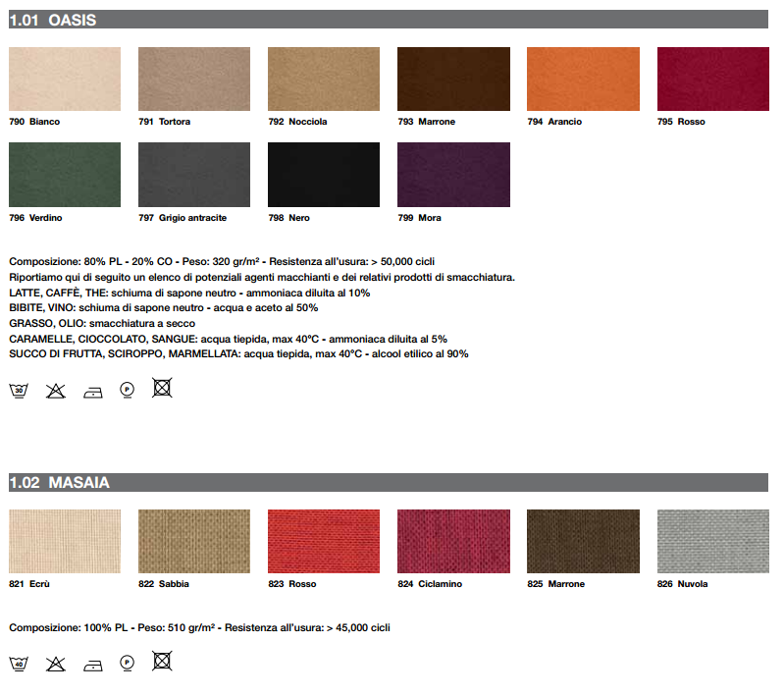Image resolution: width=784 pixels, height=695 pixels.
Task: Select the 792 Nocciola color swatch
Action: pos(324,80)
